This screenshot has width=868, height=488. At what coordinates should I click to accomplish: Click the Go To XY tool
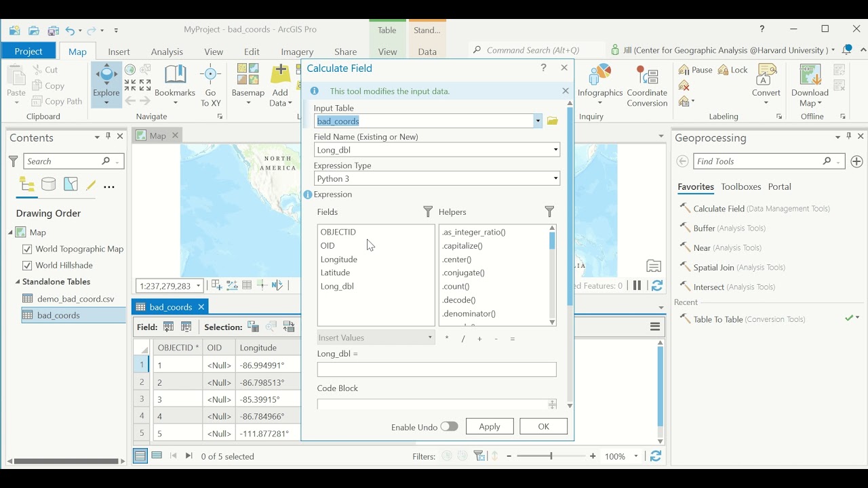pos(210,85)
